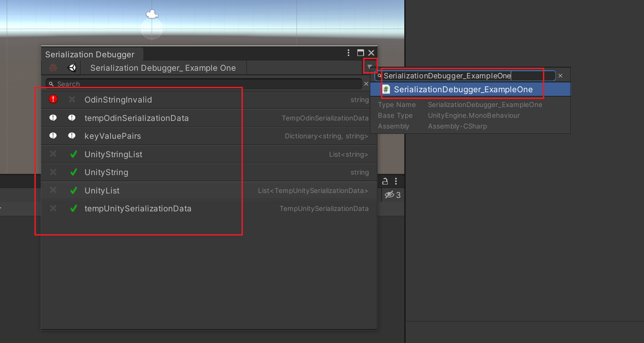Click the Assembly value Assembly-CSharp
This screenshot has height=343, width=644.
457,126
